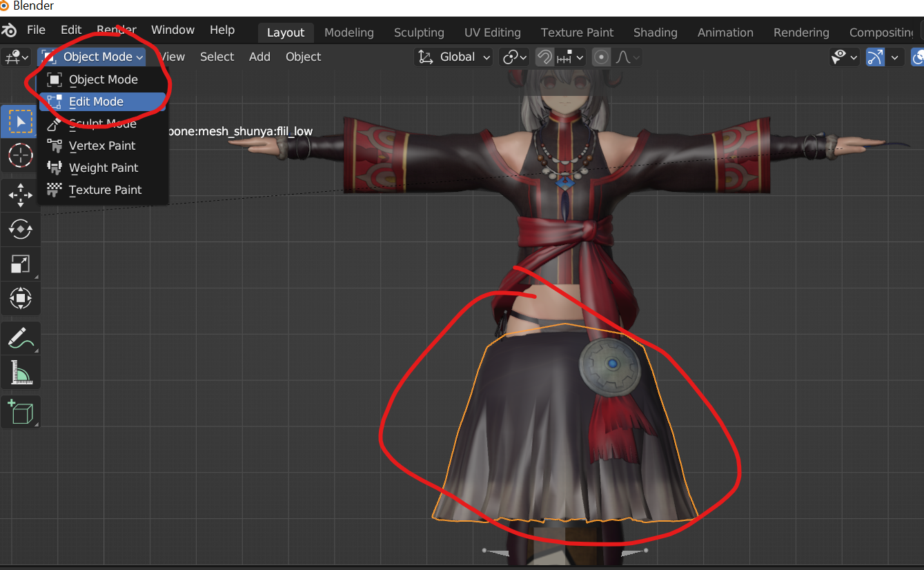
Task: Open the Shading workspace tab
Action: tap(656, 32)
